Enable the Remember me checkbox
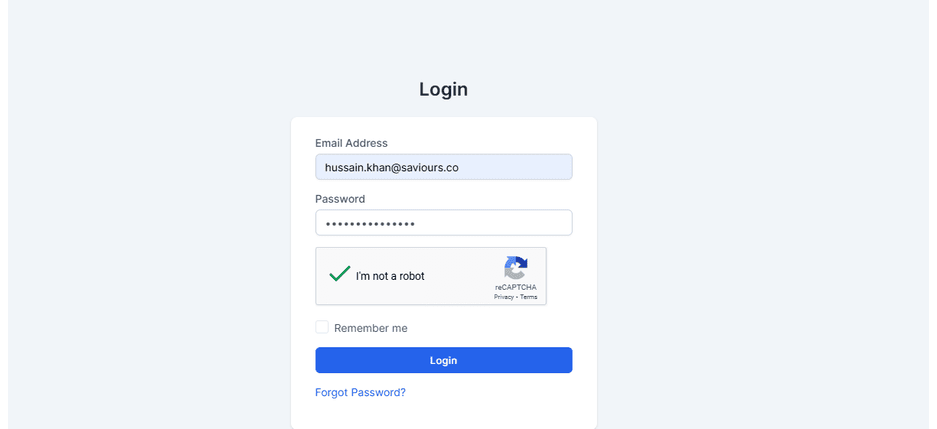 point(322,327)
